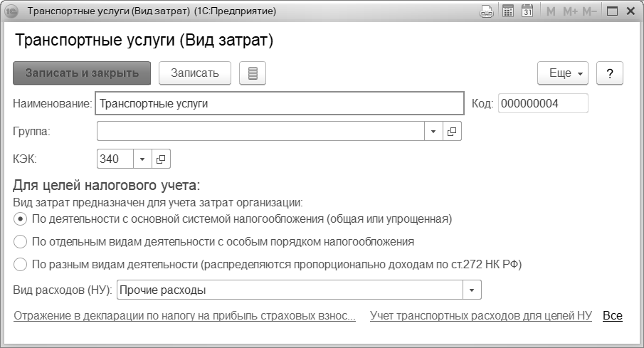Click the open-form icon next to КЭК
This screenshot has width=644, height=348.
[162, 159]
